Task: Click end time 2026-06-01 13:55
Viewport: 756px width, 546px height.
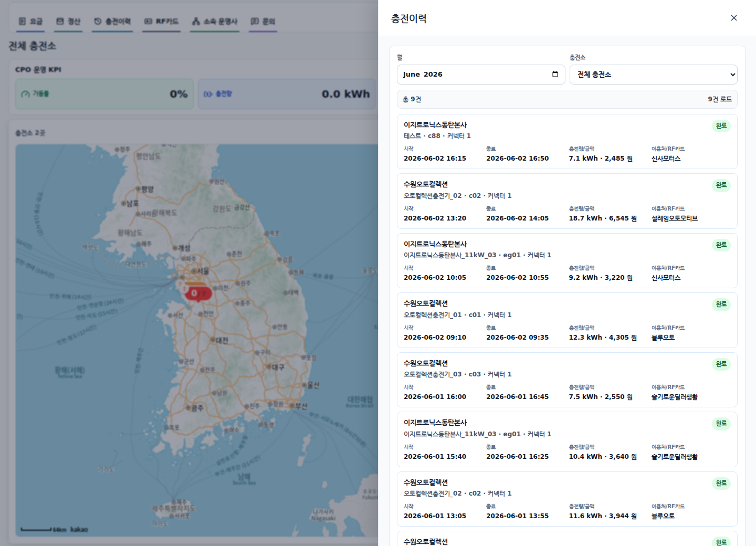Action: click(x=517, y=516)
